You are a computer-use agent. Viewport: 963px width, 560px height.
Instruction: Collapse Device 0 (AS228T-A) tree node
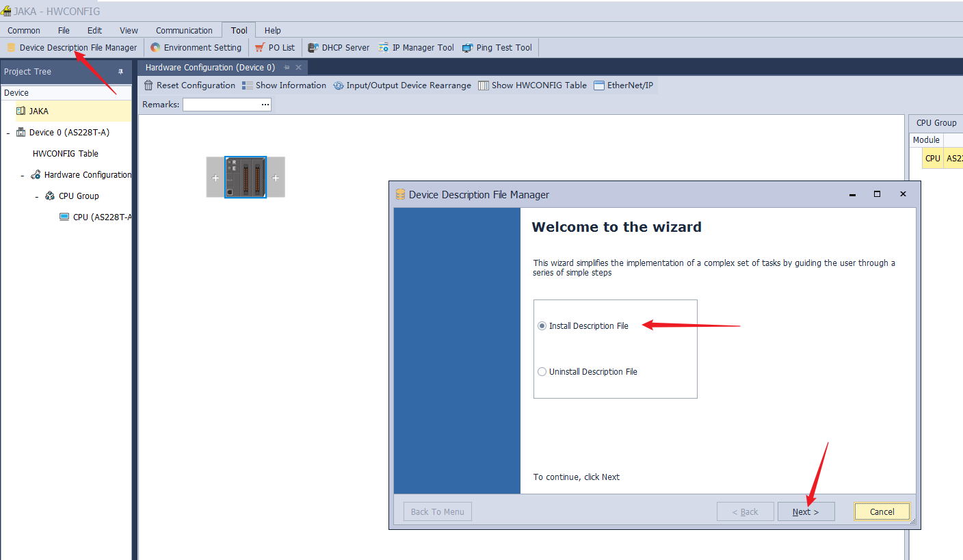[x=8, y=133]
